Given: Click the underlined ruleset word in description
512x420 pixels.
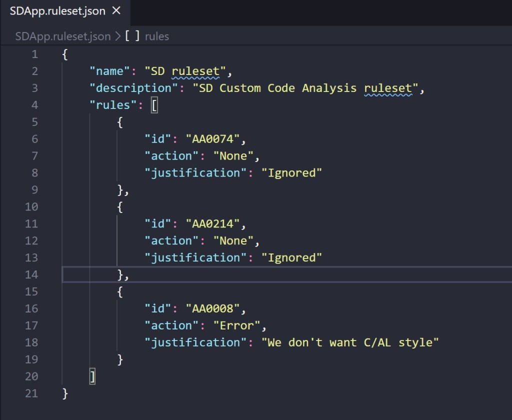Looking at the screenshot, I should [x=388, y=88].
